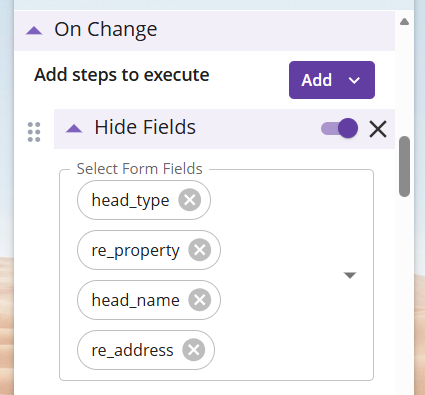Click the Add steps to execute label
The width and height of the screenshot is (425, 395).
(x=122, y=75)
